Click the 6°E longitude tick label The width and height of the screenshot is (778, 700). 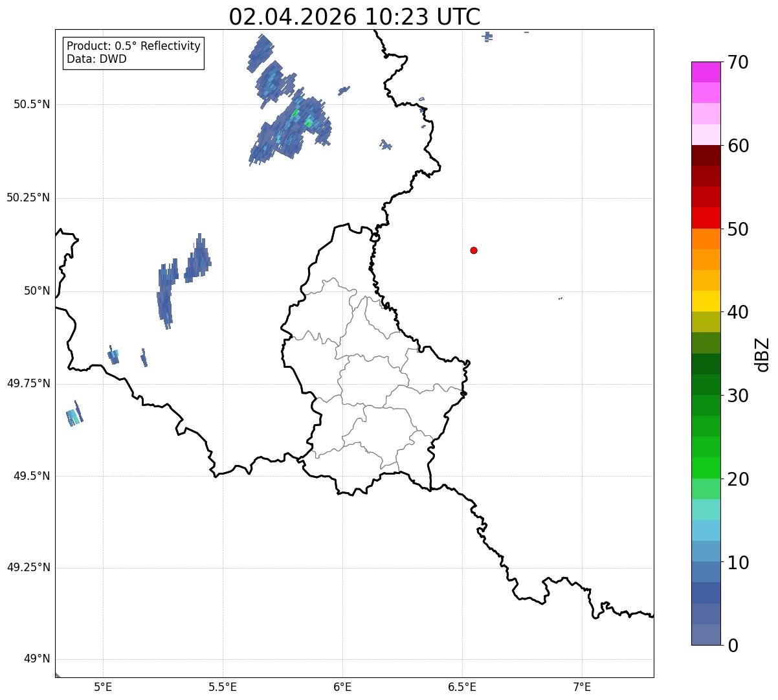click(342, 686)
